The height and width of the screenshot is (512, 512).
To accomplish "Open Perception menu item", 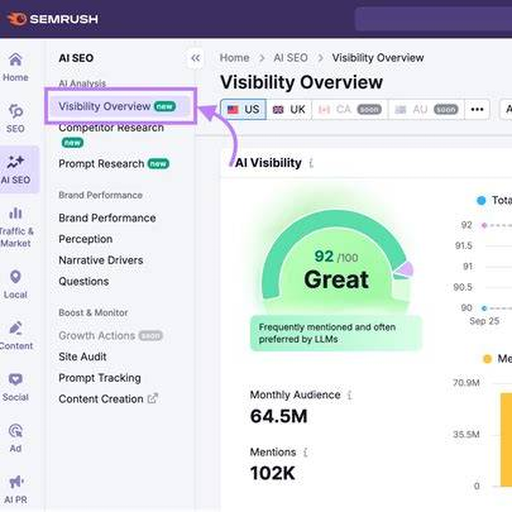I will (86, 239).
